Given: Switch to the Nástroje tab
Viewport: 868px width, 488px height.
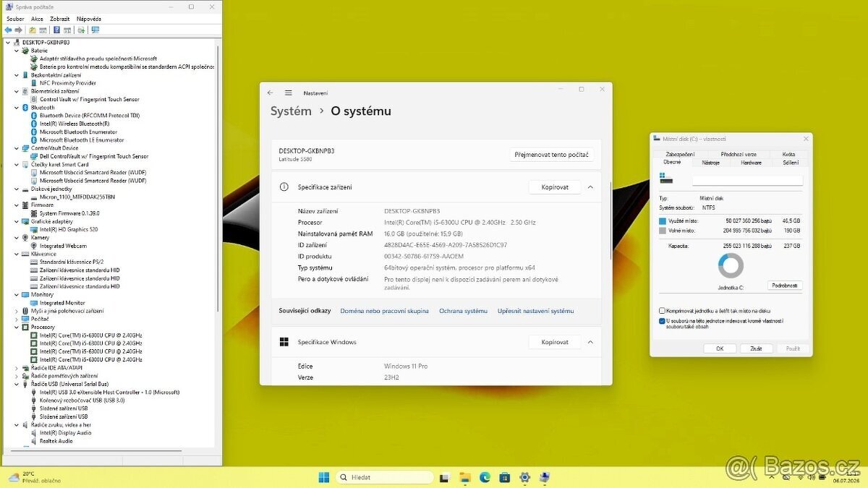Looking at the screenshot, I should click(711, 163).
